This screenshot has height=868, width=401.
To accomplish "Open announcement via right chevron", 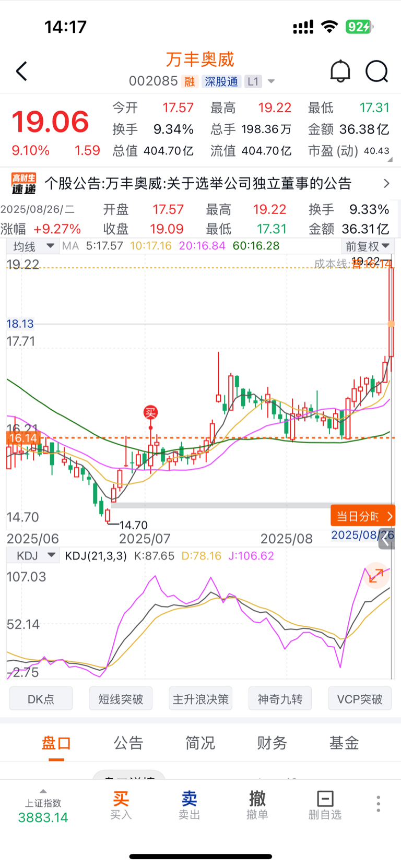I will pyautogui.click(x=386, y=184).
